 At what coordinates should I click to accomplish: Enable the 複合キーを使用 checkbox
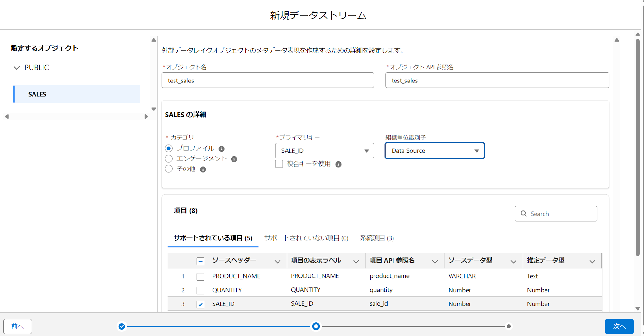tap(279, 164)
